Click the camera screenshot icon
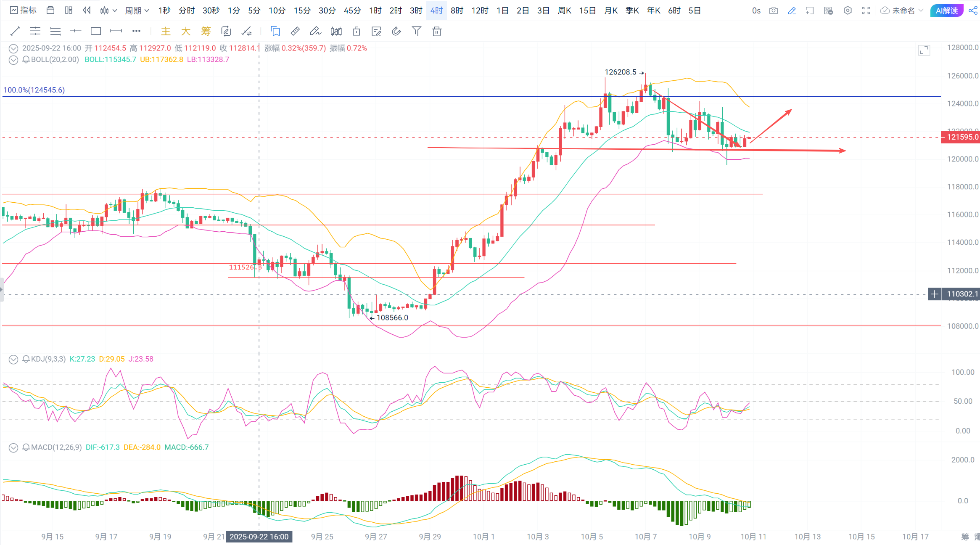The height and width of the screenshot is (545, 980). click(774, 11)
